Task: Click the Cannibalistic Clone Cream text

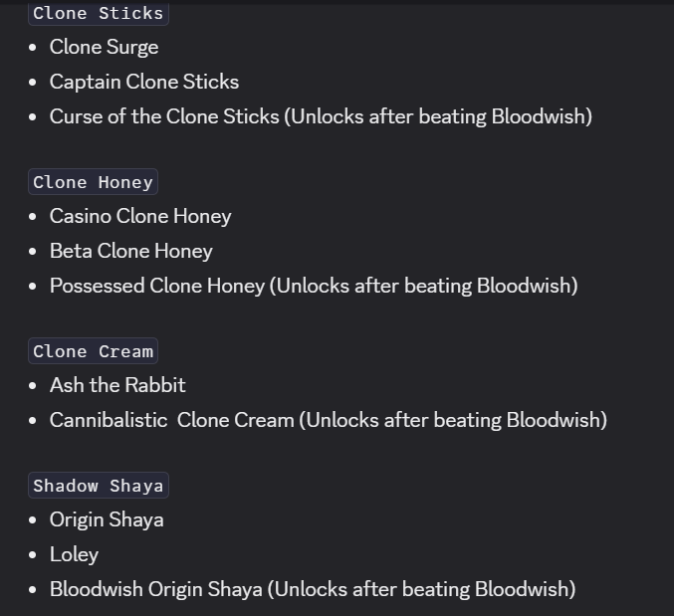Action: [171, 420]
